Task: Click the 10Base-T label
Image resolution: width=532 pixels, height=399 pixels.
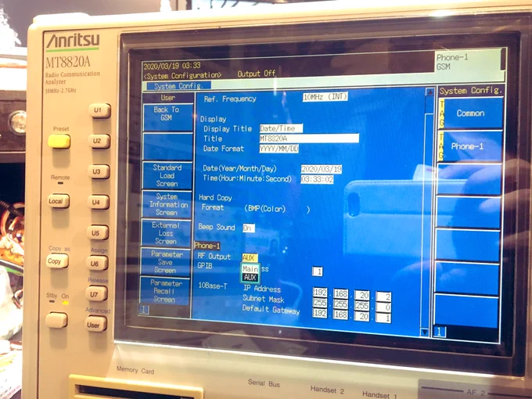Action: pos(212,286)
